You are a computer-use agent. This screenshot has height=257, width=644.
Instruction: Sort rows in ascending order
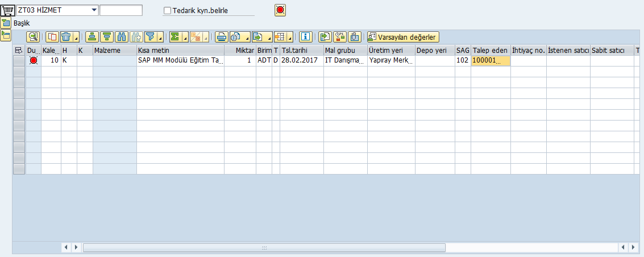(x=92, y=37)
